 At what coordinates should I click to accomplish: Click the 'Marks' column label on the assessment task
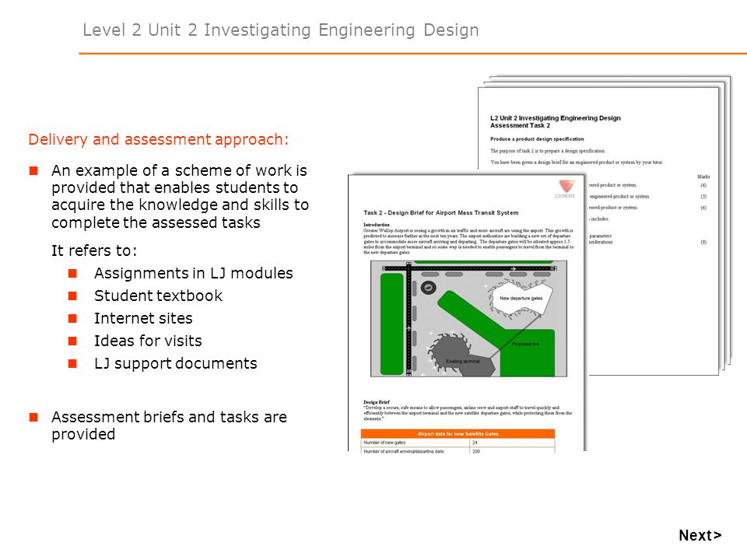tap(703, 177)
